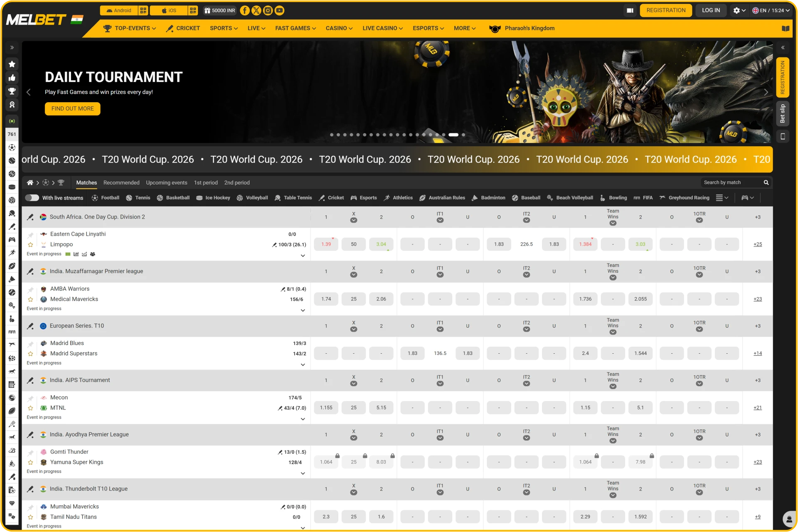
Task: Open the Team Wins column dropdown
Action: click(x=613, y=222)
